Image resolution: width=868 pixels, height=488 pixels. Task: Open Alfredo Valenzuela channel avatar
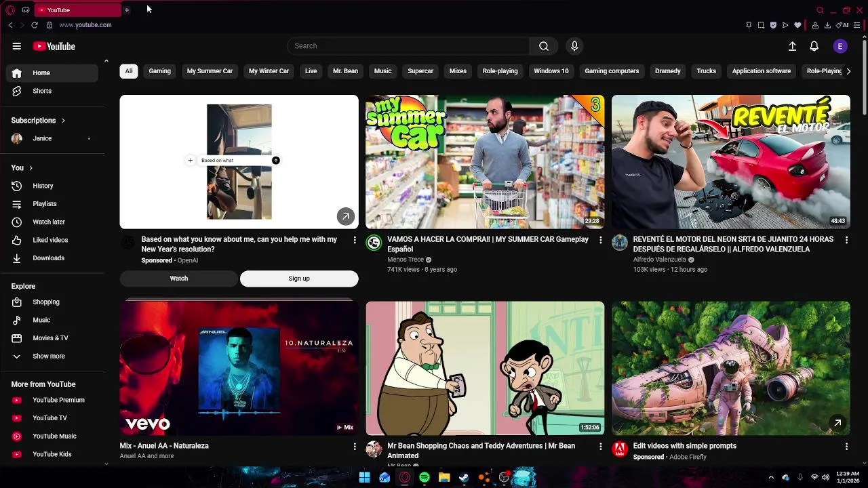tap(620, 243)
